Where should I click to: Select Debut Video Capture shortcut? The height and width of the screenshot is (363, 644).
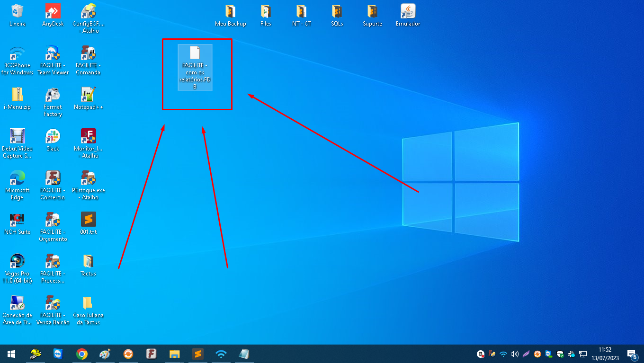click(x=18, y=143)
